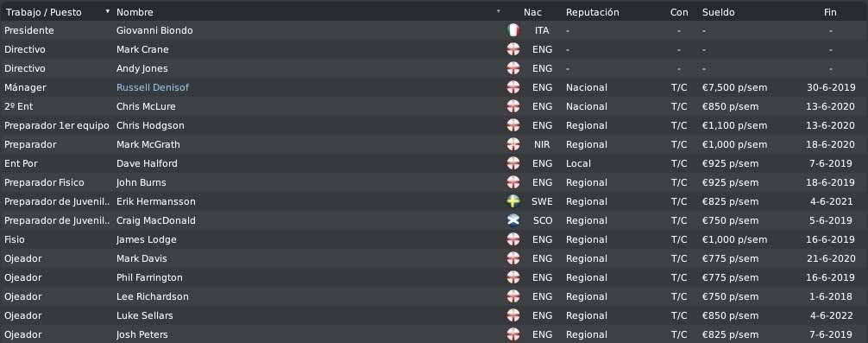Click Italy flag icon for Giovanni Biondo

[513, 30]
